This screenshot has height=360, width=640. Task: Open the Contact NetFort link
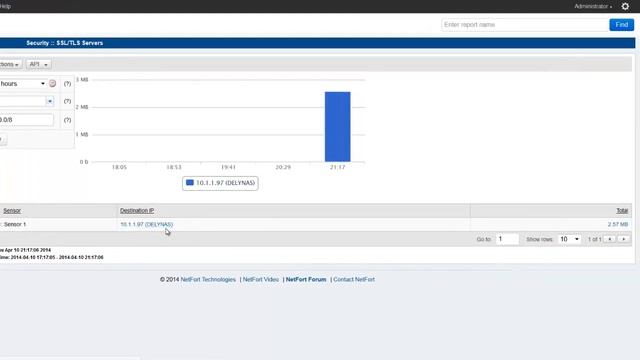354,280
